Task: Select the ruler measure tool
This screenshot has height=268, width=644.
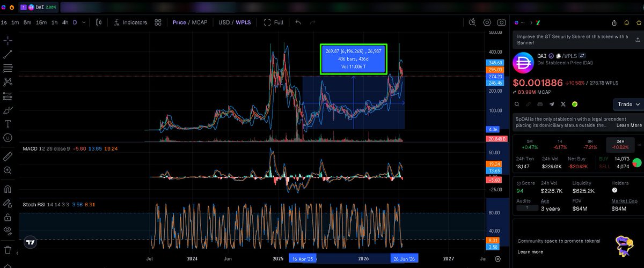Action: [x=8, y=156]
